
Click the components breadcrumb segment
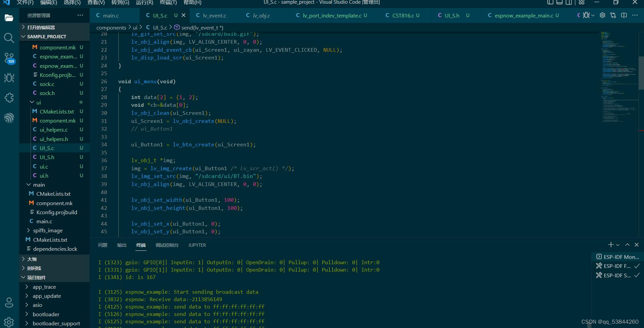coord(111,28)
